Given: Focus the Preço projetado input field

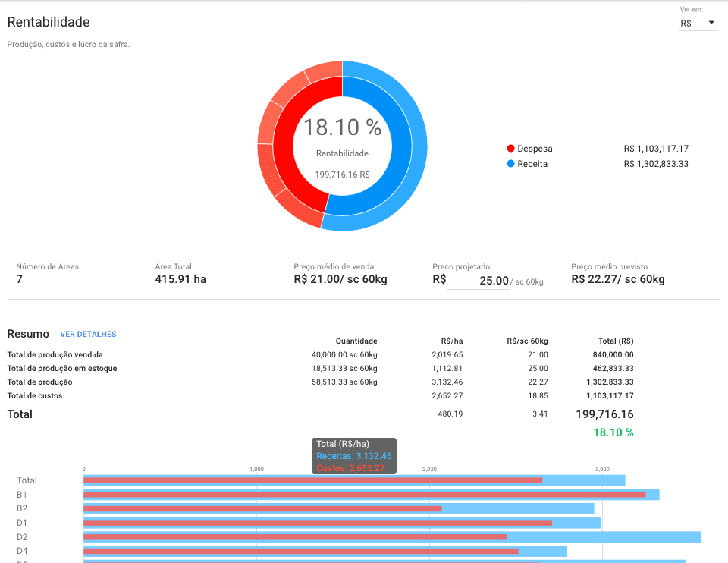Looking at the screenshot, I should pos(478,281).
